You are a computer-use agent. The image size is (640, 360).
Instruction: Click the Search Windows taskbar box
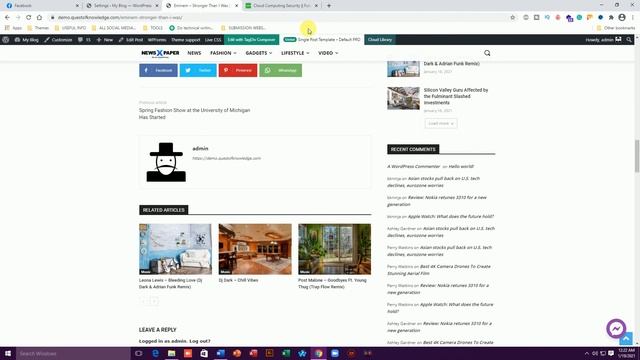coord(73,353)
